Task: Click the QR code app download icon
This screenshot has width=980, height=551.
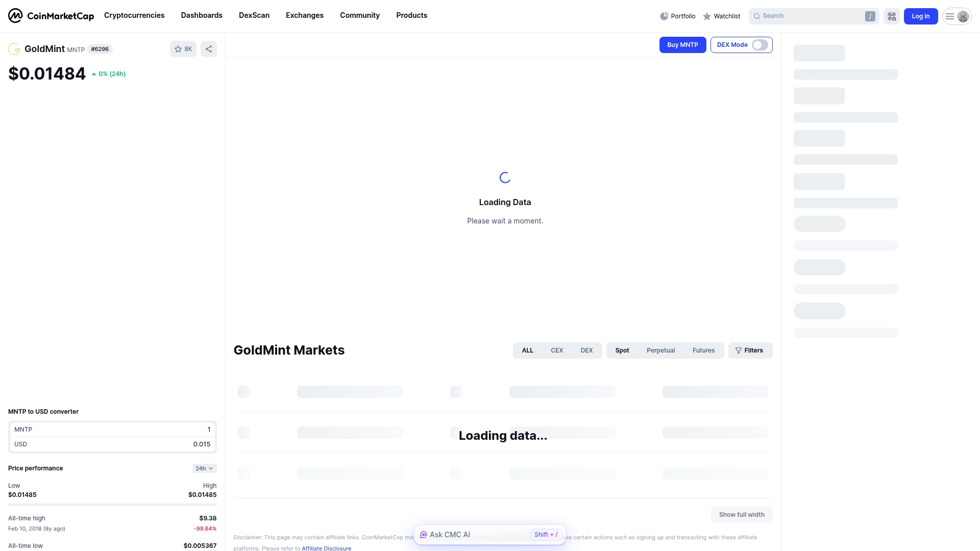Action: click(891, 16)
